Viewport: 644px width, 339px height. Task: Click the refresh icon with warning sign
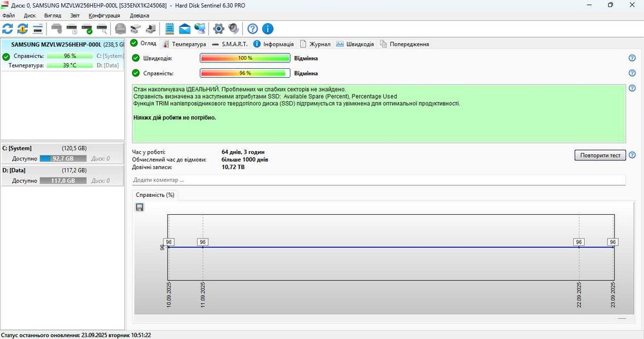[x=23, y=29]
